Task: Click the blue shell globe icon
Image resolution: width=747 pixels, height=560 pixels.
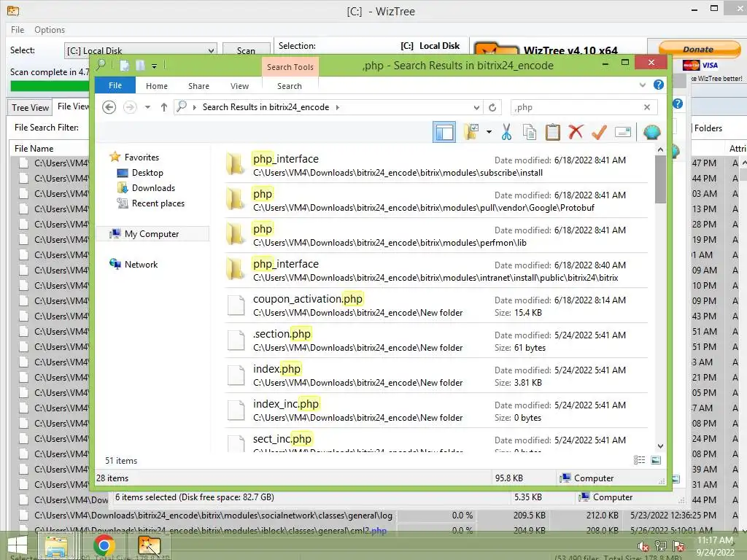Action: [x=651, y=132]
